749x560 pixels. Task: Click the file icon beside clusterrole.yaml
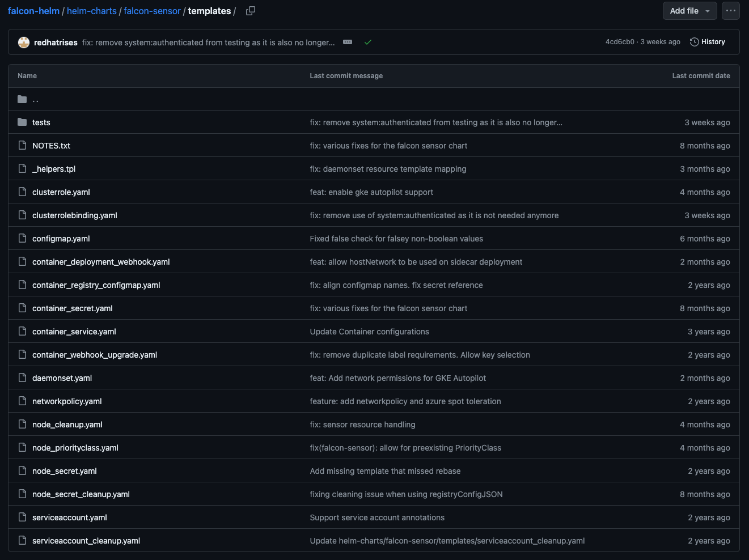pyautogui.click(x=22, y=192)
